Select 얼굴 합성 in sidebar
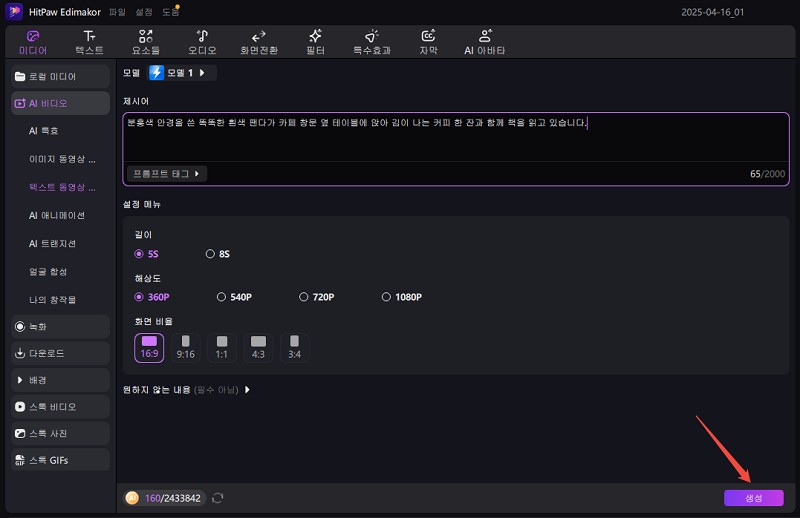 coord(48,272)
